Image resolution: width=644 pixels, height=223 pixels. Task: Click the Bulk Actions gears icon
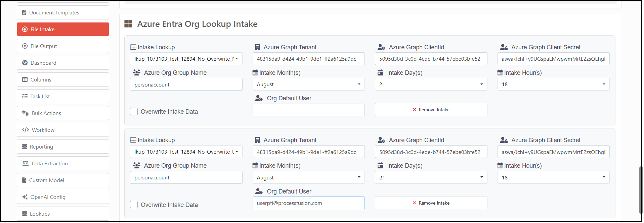(26, 113)
